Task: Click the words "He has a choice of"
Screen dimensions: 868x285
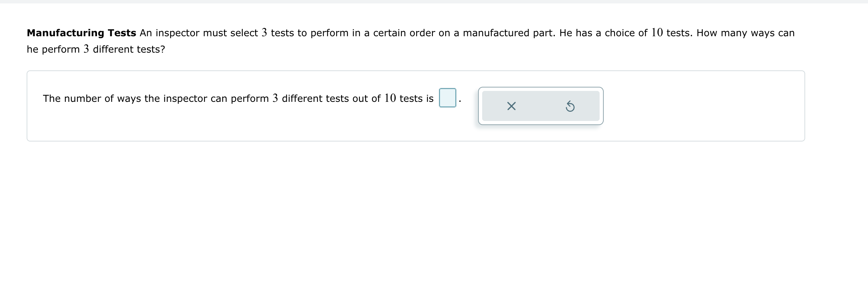Action: (603, 33)
